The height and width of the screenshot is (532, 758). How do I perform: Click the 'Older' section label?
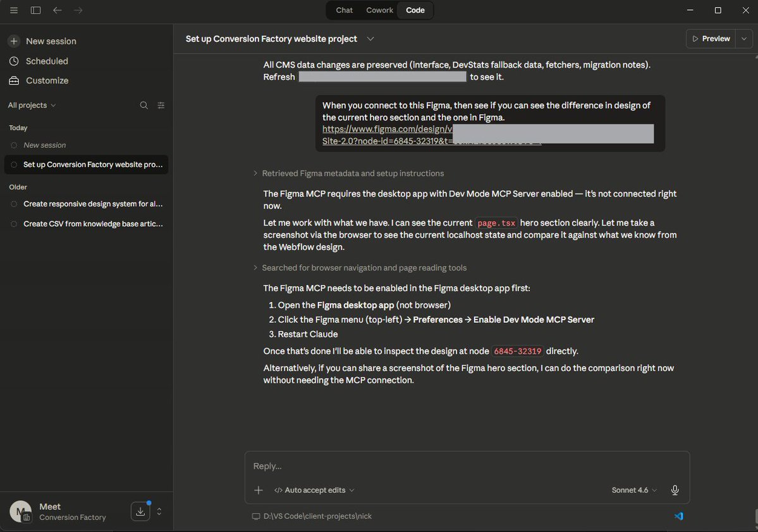[x=18, y=187]
